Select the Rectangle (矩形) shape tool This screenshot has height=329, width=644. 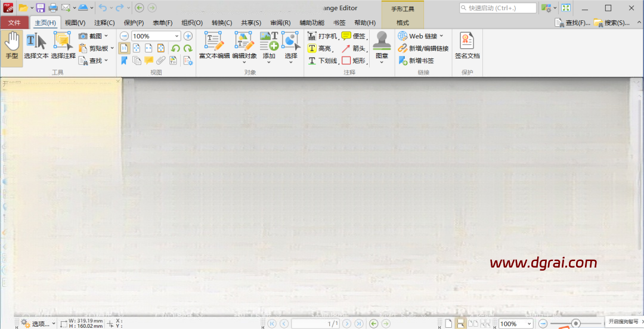coord(353,61)
